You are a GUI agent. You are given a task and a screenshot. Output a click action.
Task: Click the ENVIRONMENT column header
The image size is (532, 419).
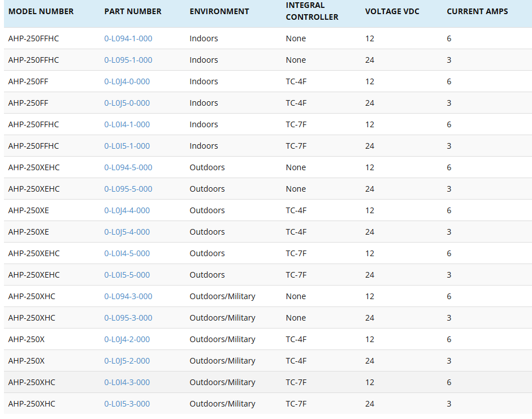click(219, 11)
